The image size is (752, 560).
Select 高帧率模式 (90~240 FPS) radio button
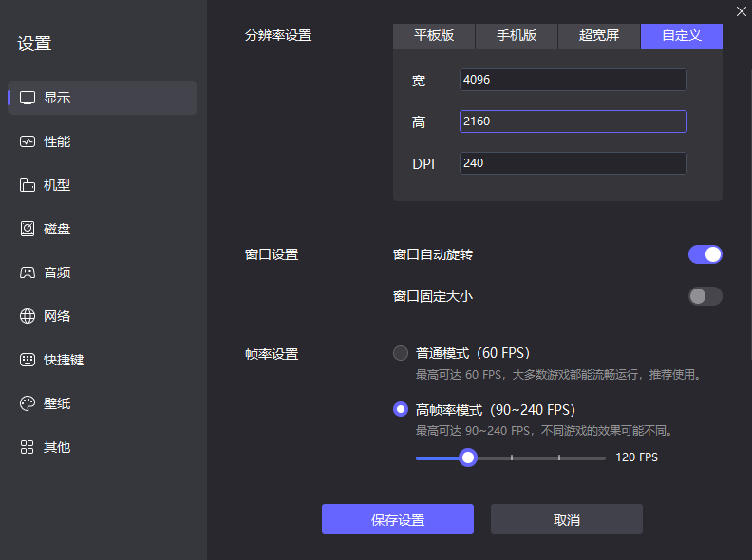tap(401, 409)
